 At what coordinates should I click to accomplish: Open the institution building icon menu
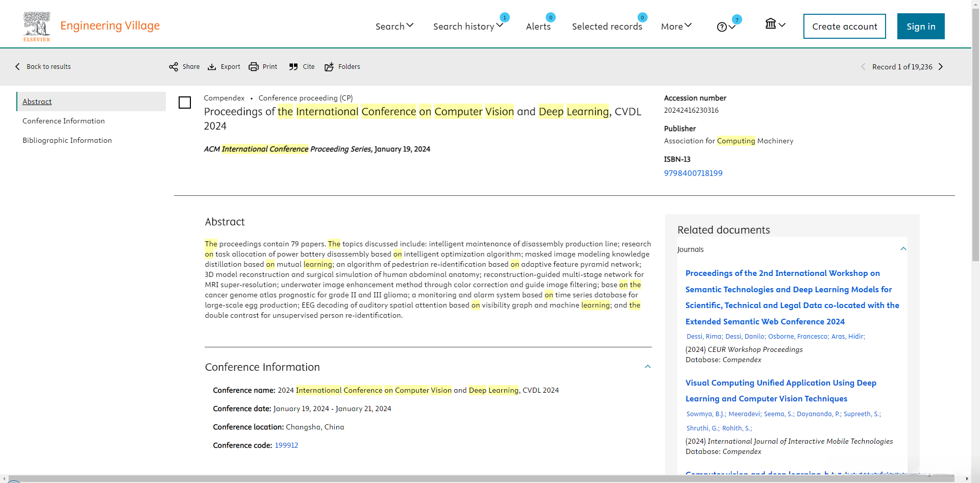pos(771,23)
